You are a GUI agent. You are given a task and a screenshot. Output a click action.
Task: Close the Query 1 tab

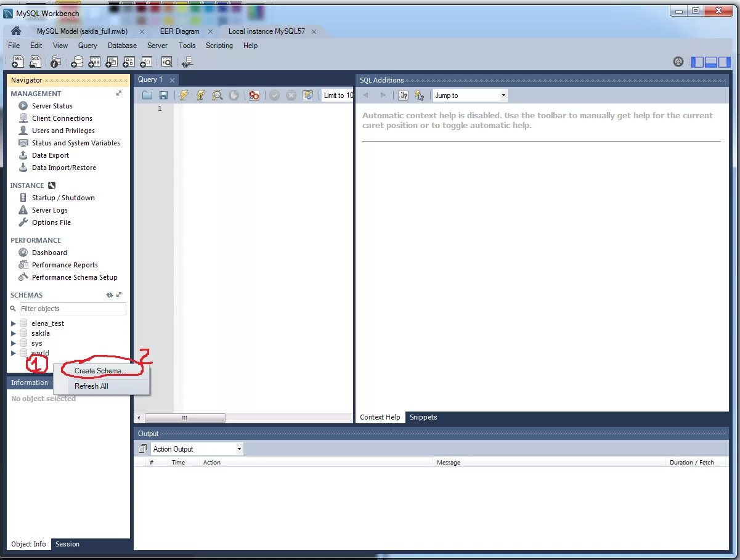172,80
